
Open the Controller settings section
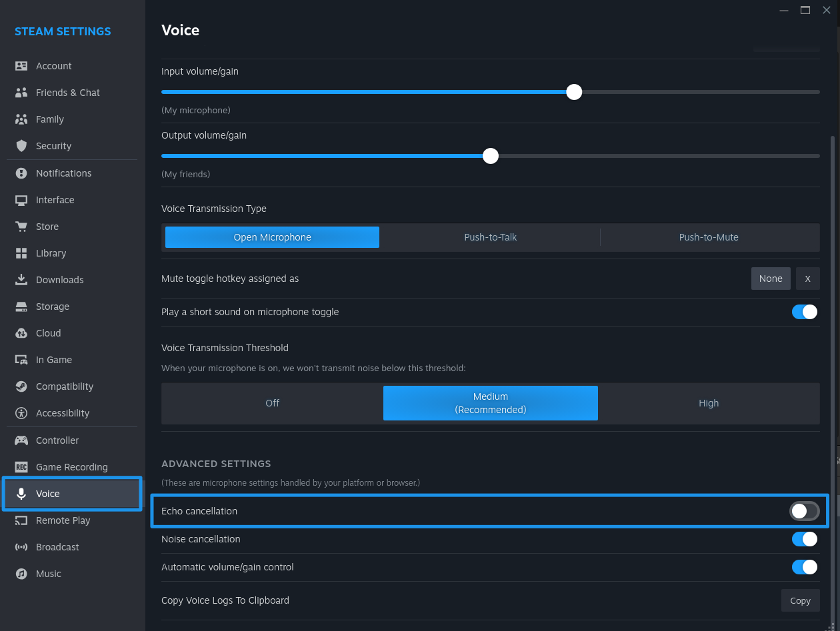tap(72, 440)
